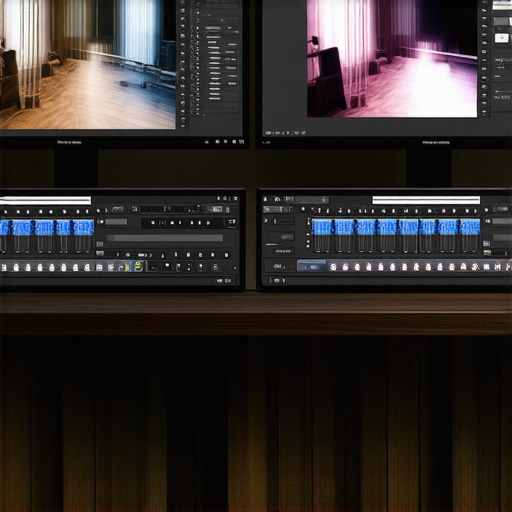Viewport: 512px width, 512px height.
Task: Click the highlighted blue button on the lower-right monitor
Action: [x=311, y=267]
